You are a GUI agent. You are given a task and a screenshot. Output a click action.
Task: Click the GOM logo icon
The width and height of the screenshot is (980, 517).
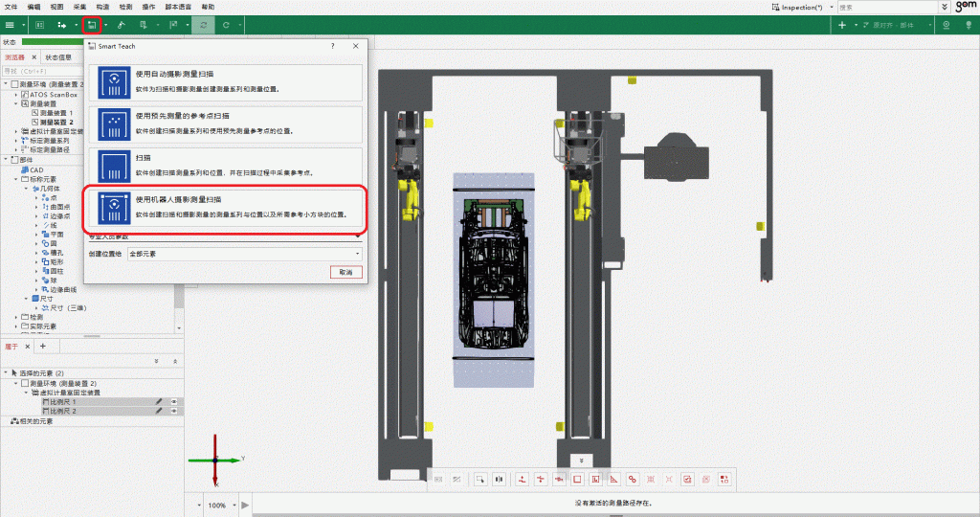click(x=965, y=7)
